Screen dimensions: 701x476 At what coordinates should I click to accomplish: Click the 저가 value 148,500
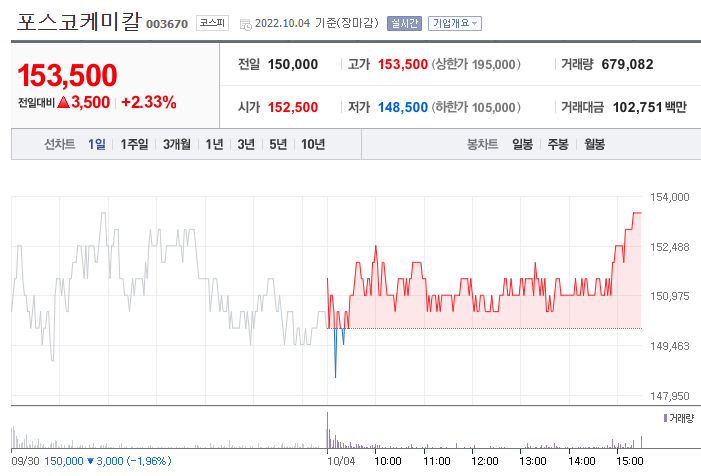pos(403,107)
